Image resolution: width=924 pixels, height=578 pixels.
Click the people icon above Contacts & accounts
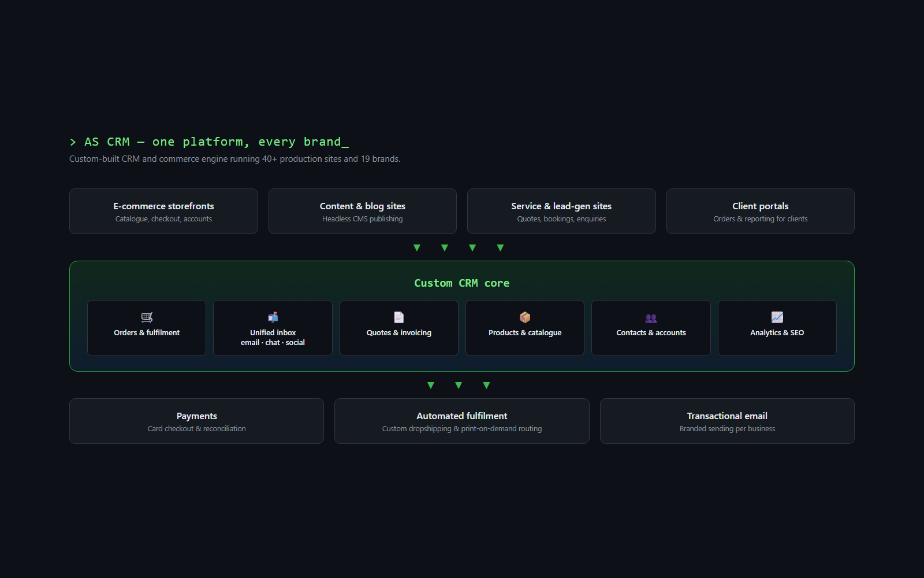click(651, 318)
